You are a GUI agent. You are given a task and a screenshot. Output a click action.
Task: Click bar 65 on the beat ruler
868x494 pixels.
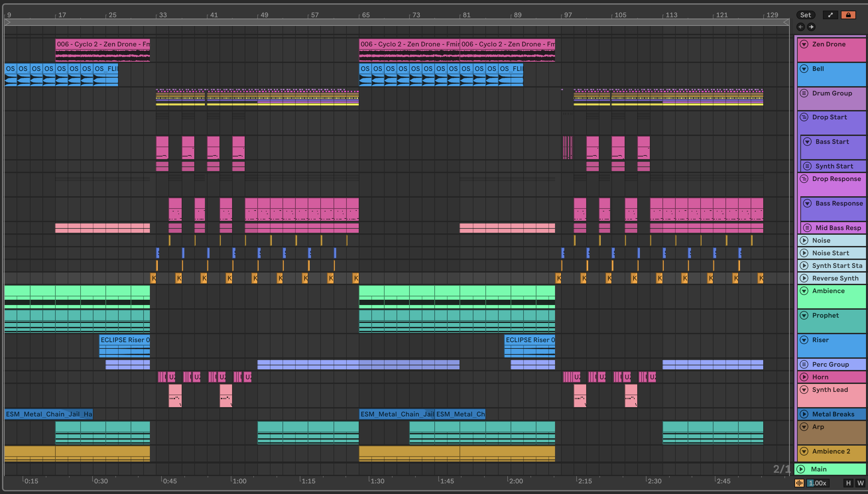coord(366,15)
